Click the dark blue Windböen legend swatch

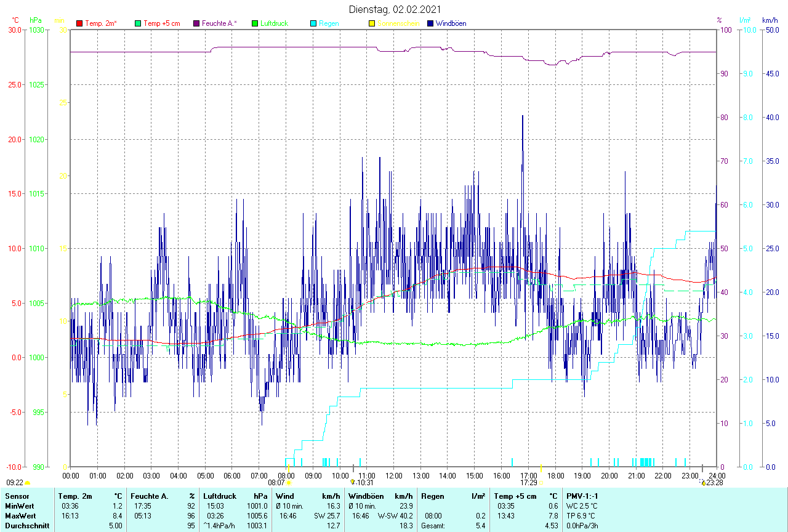[x=430, y=23]
